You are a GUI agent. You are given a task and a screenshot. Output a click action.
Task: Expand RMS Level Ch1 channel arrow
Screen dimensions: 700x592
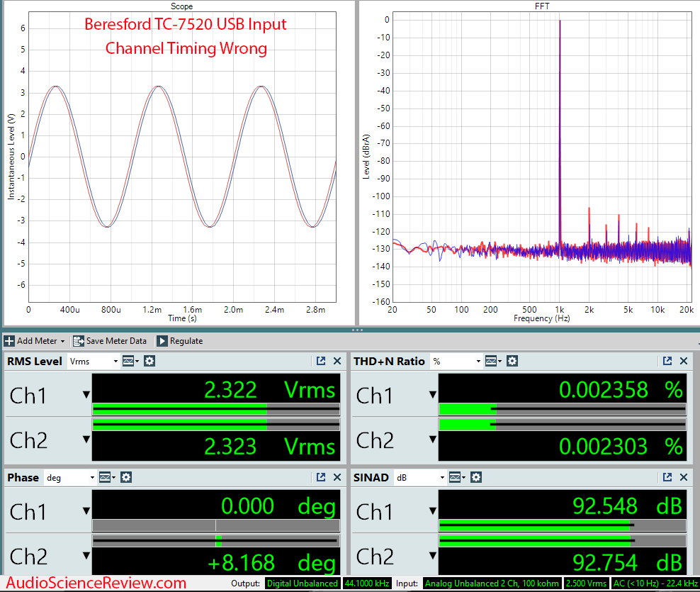pos(86,394)
